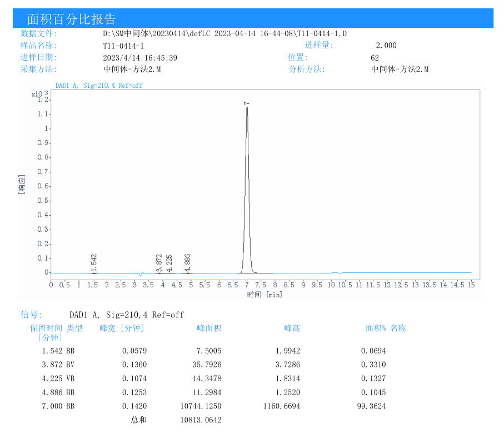
Task: Click the chromatogram signal label above the plot
Action: click(x=99, y=86)
